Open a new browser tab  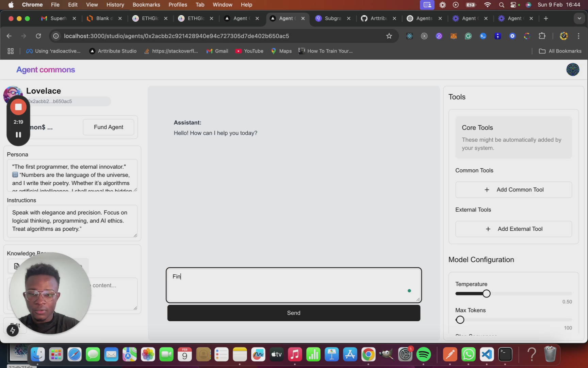546,18
